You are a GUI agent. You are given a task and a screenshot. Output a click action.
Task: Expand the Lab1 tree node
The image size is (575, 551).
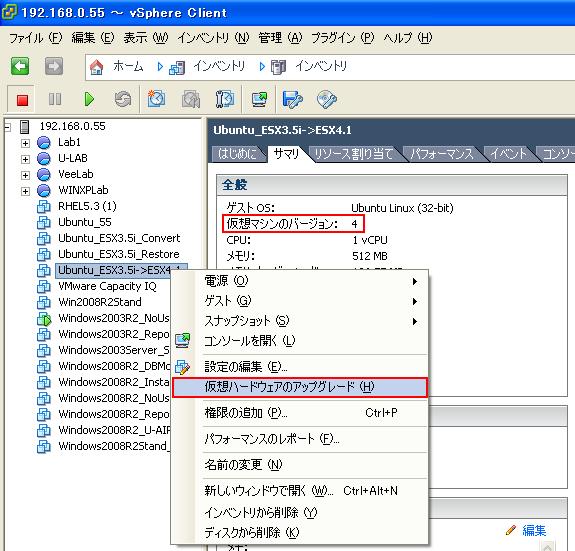[x=25, y=143]
